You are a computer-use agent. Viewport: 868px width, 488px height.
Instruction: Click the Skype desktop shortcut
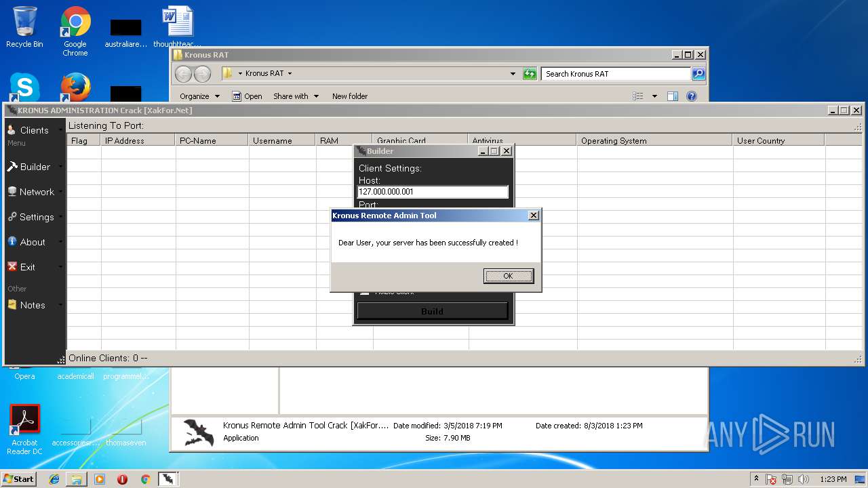tap(24, 87)
